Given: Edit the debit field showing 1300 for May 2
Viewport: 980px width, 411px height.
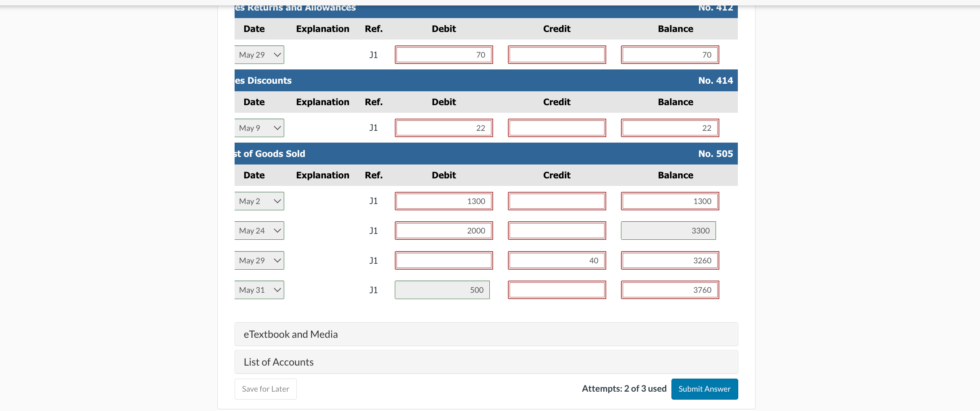Looking at the screenshot, I should click(444, 201).
